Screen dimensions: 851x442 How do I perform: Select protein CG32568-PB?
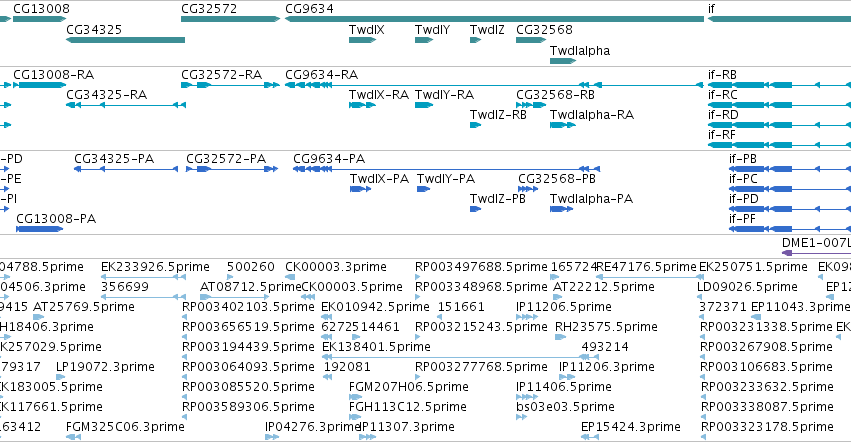coord(557,179)
